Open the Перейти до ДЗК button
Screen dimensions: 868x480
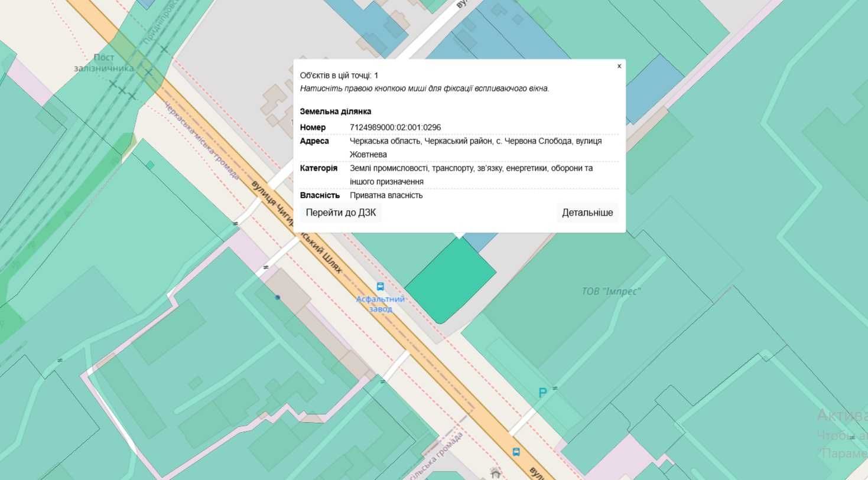tap(341, 213)
